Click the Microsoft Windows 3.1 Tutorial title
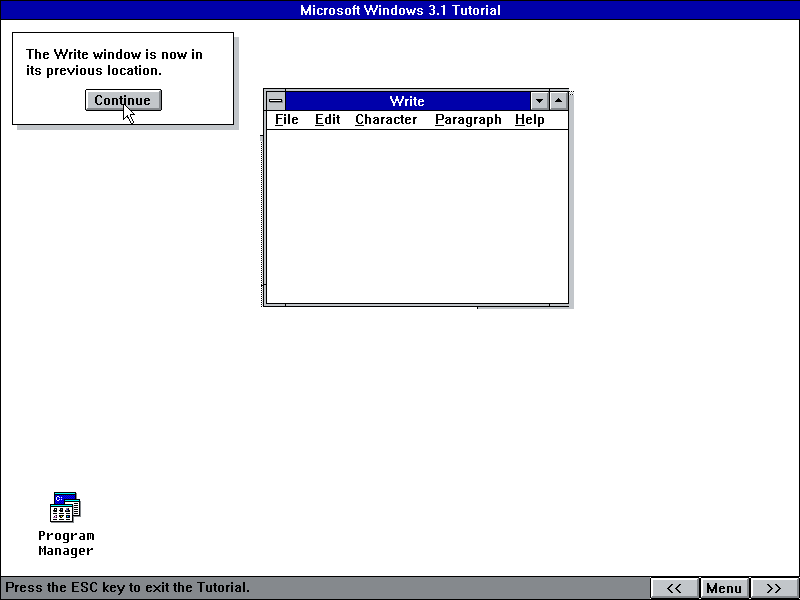This screenshot has height=600, width=800. click(400, 10)
